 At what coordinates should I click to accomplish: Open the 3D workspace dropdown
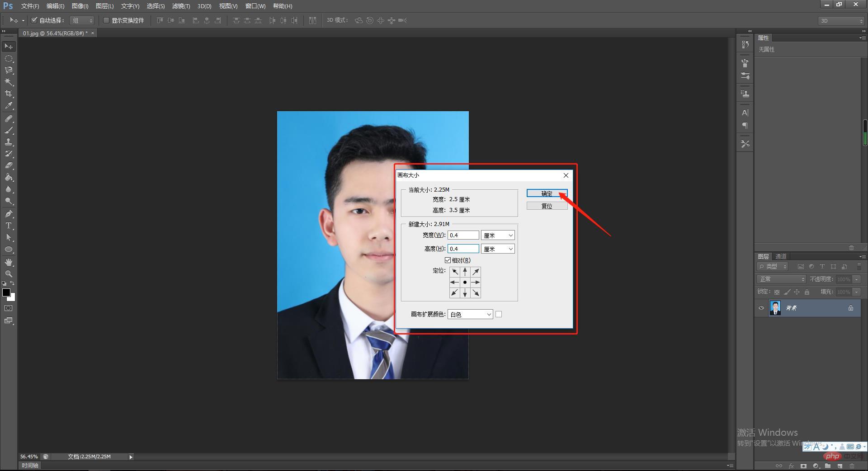point(841,21)
